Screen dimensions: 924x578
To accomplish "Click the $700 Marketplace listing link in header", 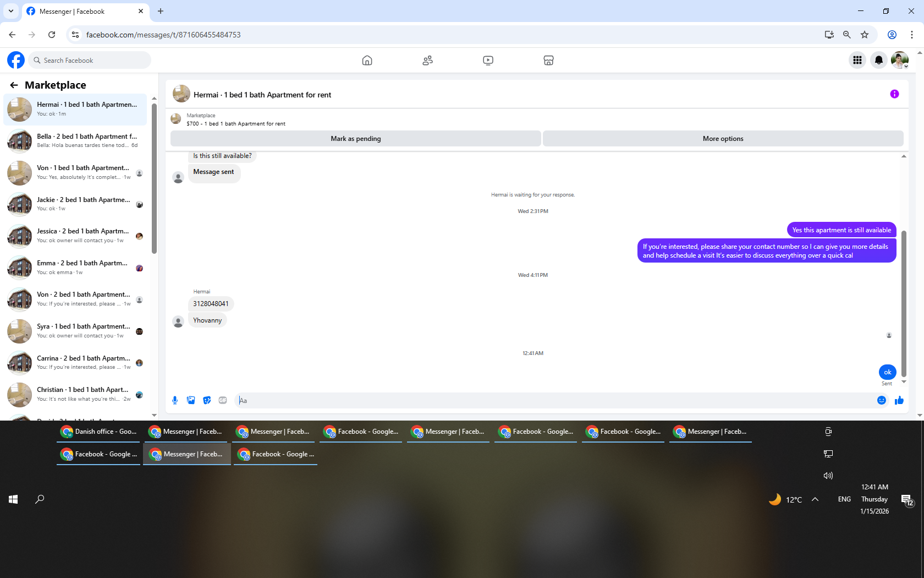I will pos(236,123).
